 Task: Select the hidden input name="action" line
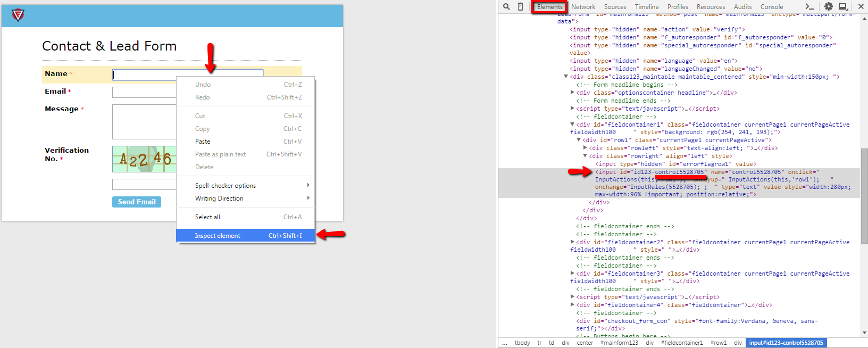657,29
